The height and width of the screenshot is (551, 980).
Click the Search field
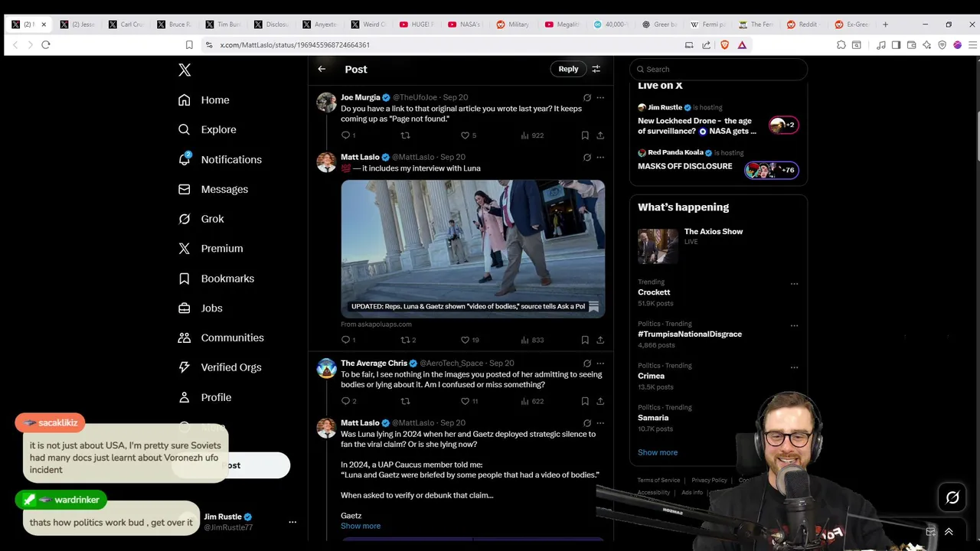point(718,69)
